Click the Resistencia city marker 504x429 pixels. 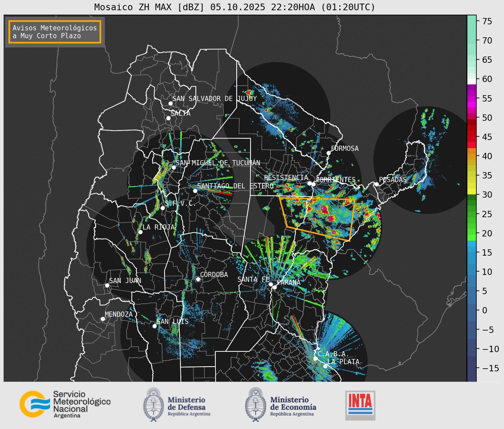(x=310, y=183)
